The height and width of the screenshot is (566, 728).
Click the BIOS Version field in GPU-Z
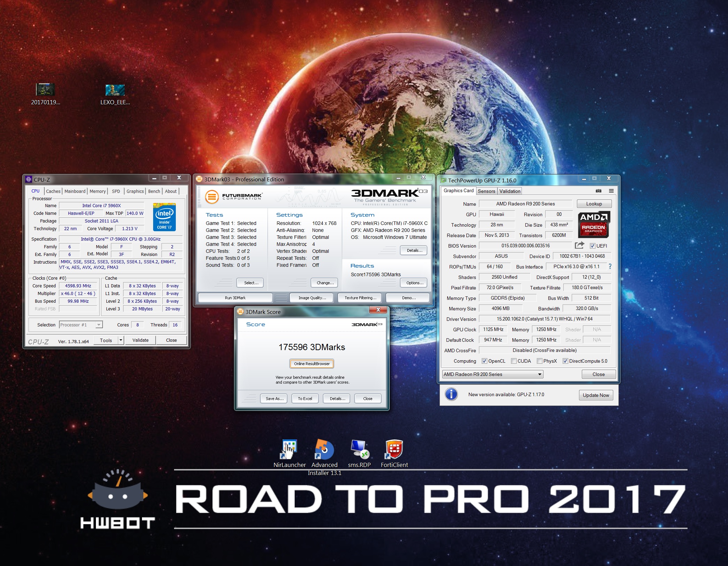[x=525, y=246]
